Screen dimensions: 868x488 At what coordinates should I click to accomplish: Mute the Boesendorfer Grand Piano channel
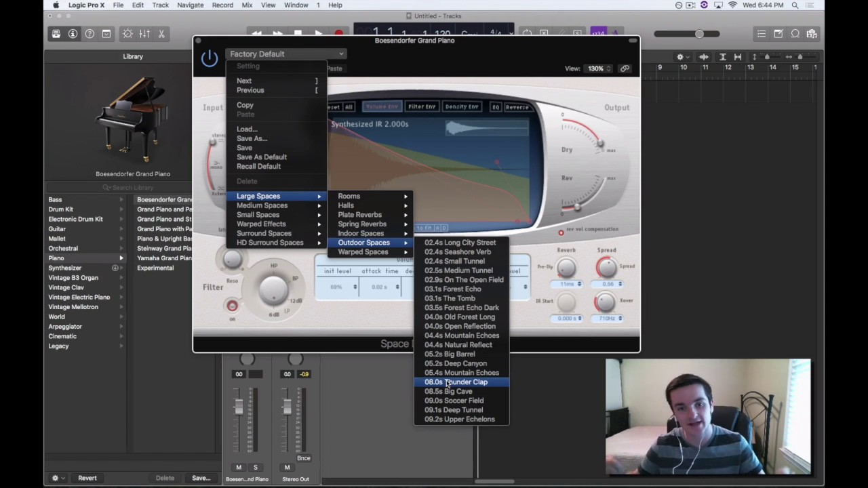[239, 467]
